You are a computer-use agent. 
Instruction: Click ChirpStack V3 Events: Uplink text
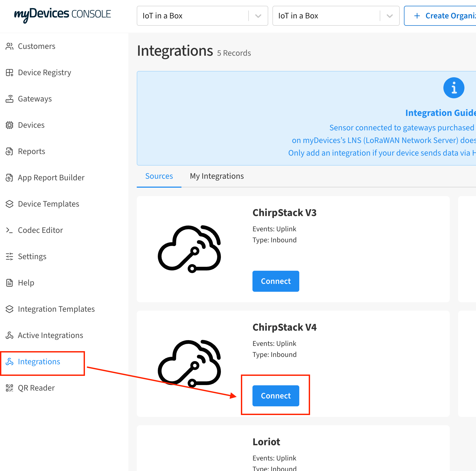[x=274, y=229]
